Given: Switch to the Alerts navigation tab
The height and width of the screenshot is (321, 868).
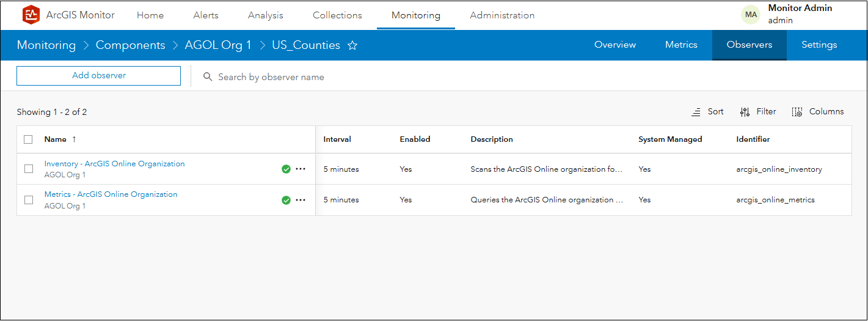Looking at the screenshot, I should (206, 15).
